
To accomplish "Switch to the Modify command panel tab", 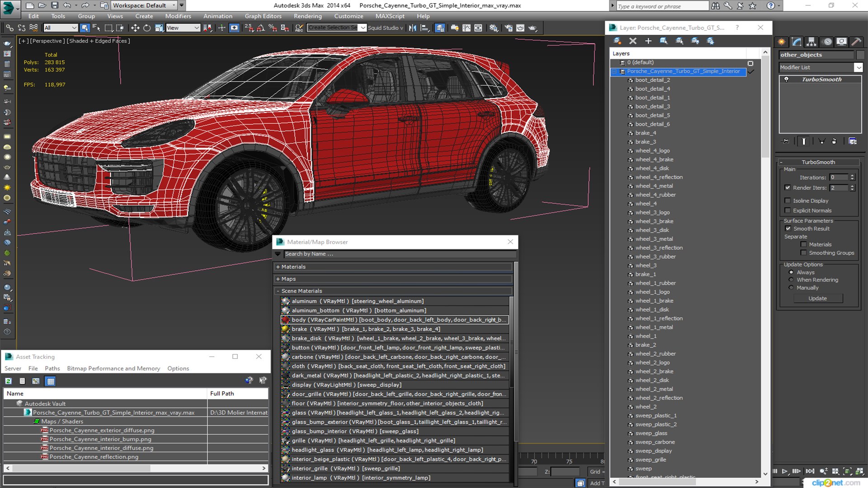I will coord(797,42).
